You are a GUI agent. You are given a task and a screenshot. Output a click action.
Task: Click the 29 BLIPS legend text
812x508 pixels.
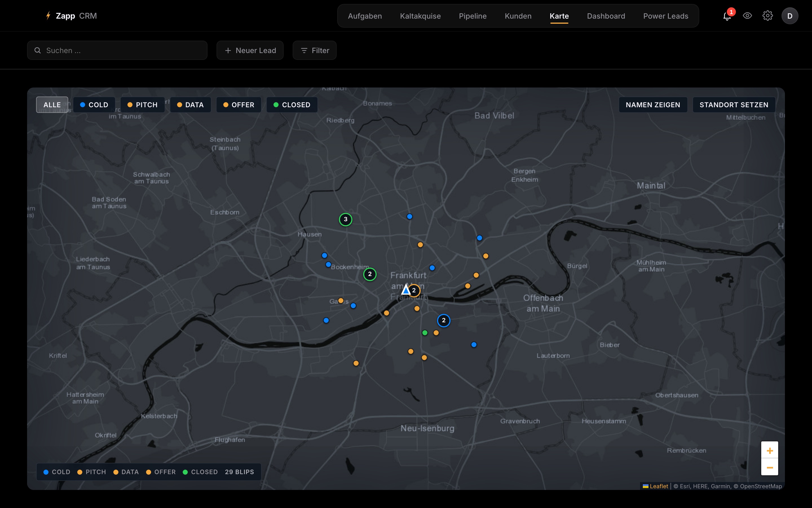point(239,472)
